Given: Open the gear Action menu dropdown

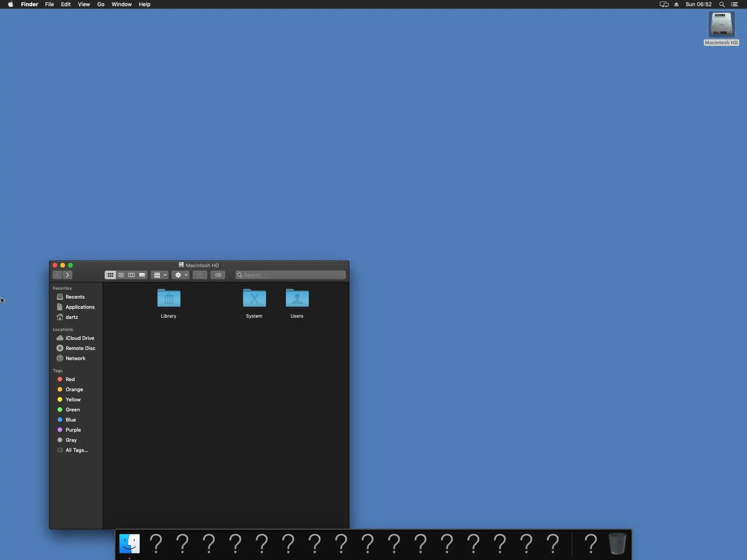Looking at the screenshot, I should click(181, 275).
